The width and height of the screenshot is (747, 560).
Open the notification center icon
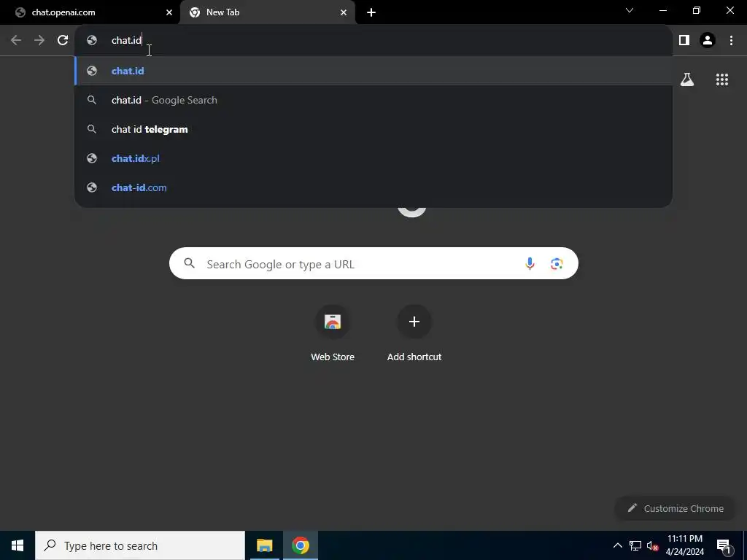tap(723, 545)
